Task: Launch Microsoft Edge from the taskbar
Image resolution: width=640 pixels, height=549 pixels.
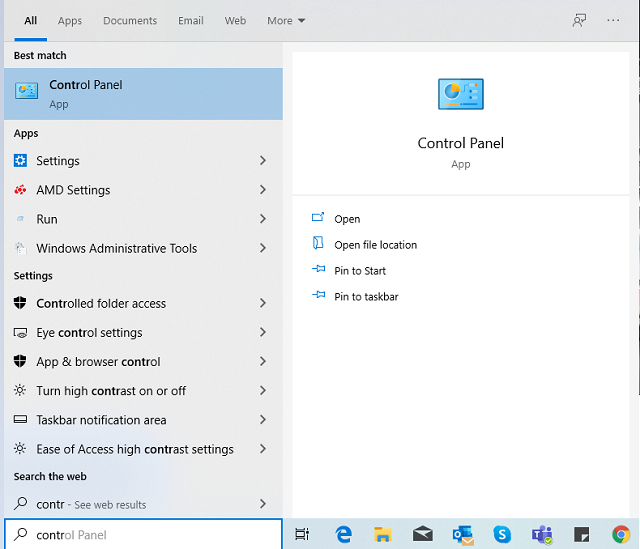Action: coord(343,534)
